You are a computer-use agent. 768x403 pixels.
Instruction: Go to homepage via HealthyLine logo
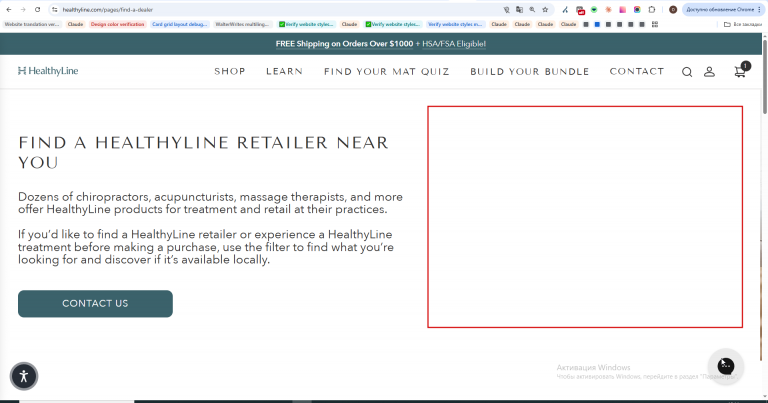click(48, 71)
